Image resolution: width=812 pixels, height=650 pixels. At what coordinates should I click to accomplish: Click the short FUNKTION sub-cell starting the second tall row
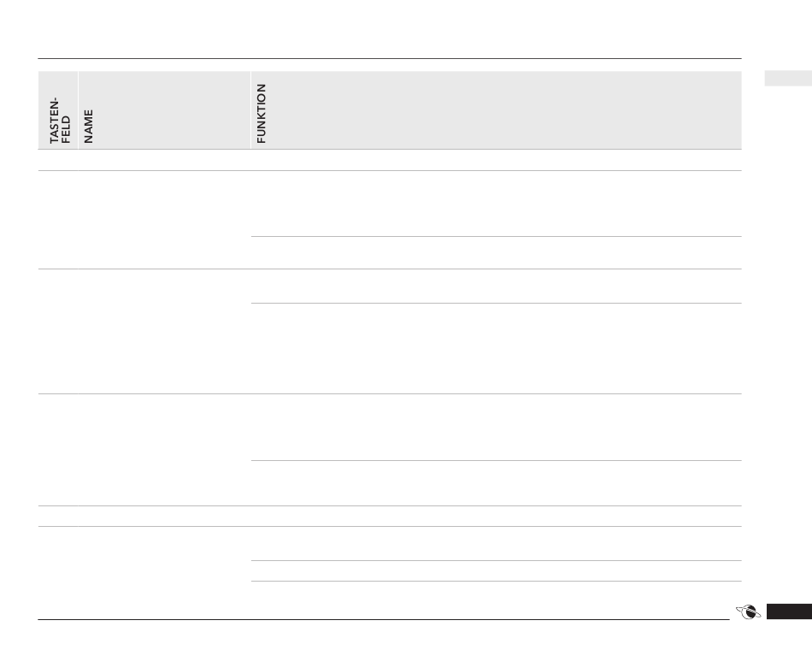click(495, 287)
